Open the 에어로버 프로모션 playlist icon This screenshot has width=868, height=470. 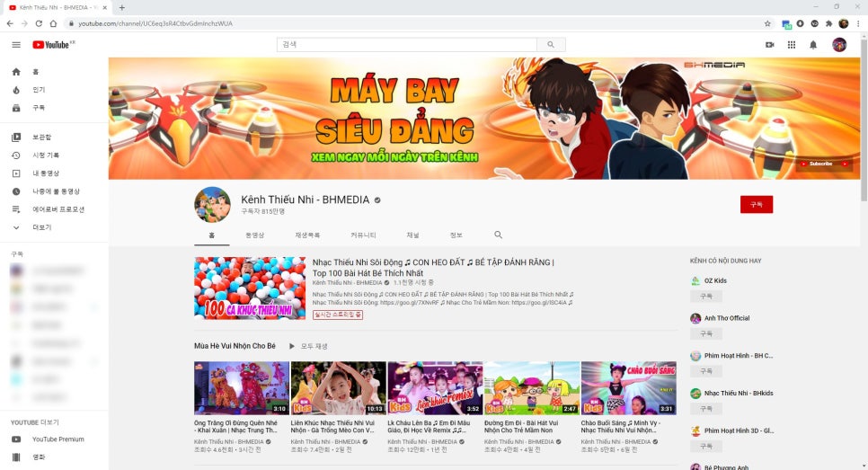[16, 209]
